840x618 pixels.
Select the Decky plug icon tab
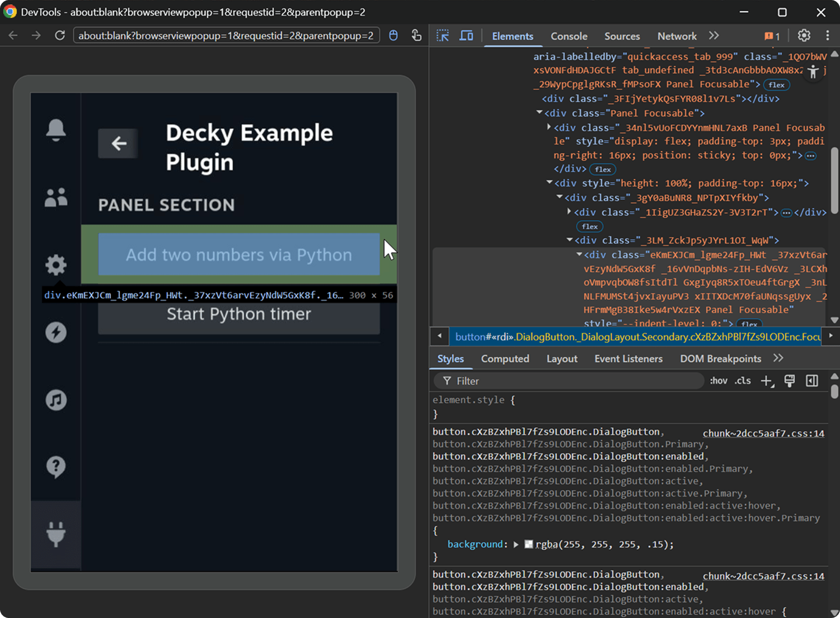coord(56,534)
